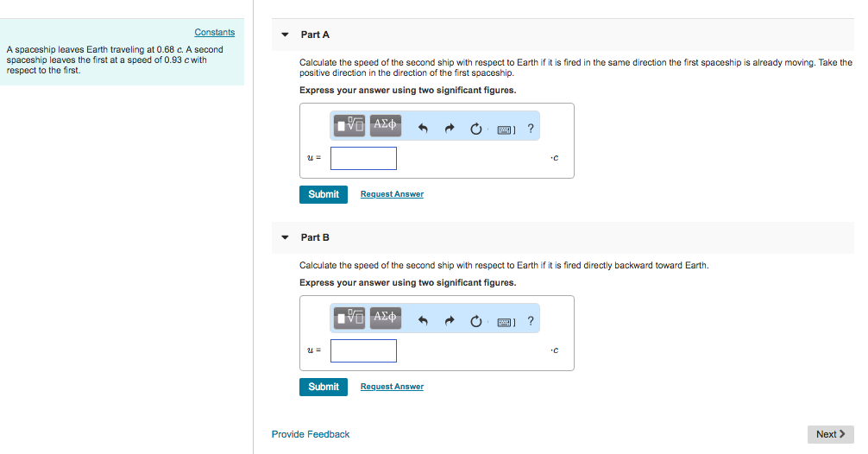This screenshot has width=868, height=454.
Task: Open keyboard shortcuts in Part B toolbar
Action: point(506,322)
